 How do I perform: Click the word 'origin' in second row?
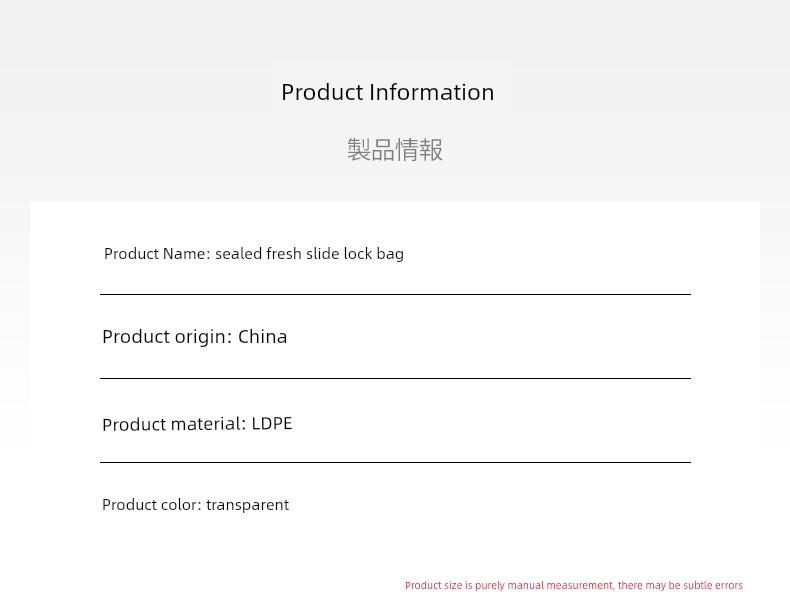(x=200, y=338)
